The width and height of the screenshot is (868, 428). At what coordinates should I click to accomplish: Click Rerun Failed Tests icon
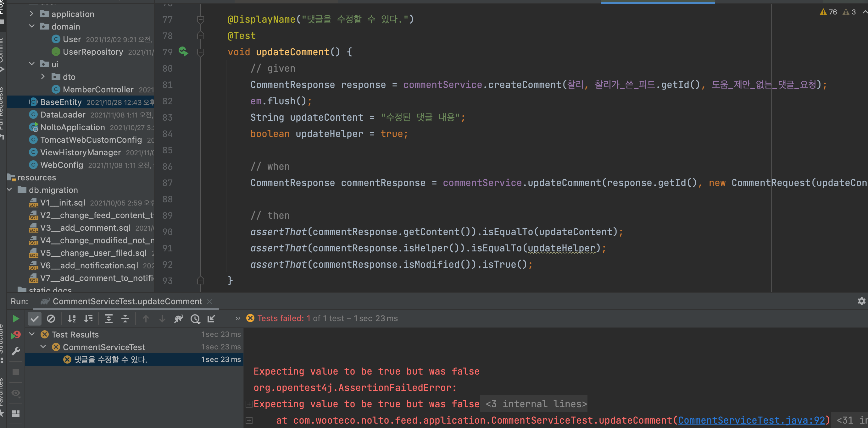pos(15,335)
